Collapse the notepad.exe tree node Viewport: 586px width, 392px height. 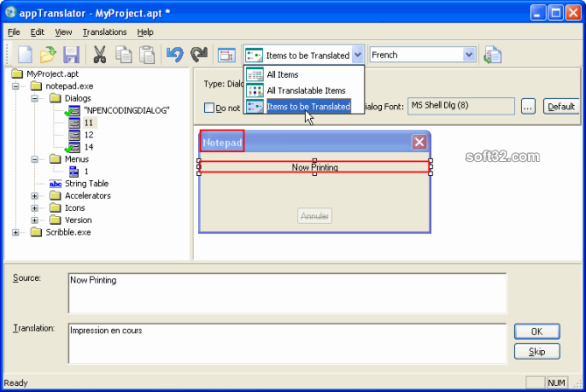click(16, 87)
